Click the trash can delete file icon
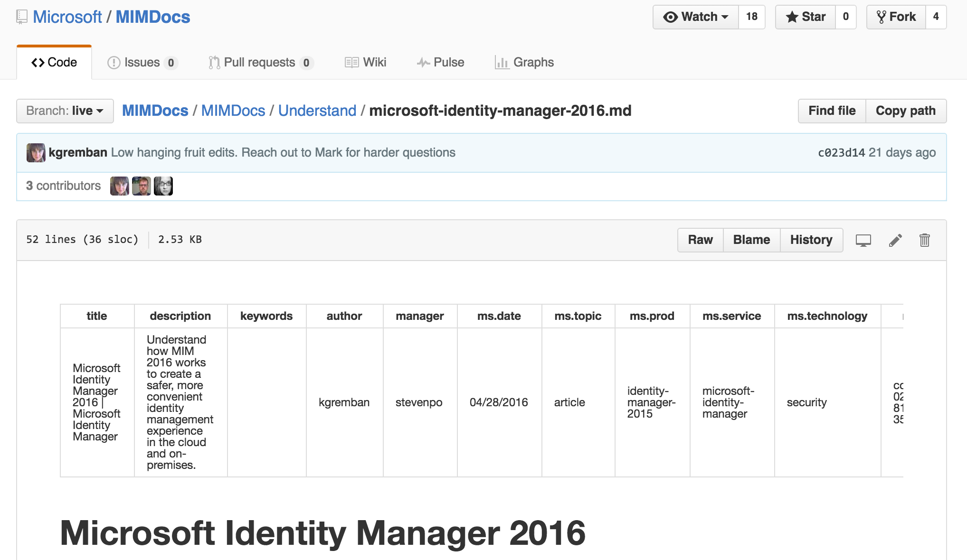This screenshot has width=967, height=560. 924,240
